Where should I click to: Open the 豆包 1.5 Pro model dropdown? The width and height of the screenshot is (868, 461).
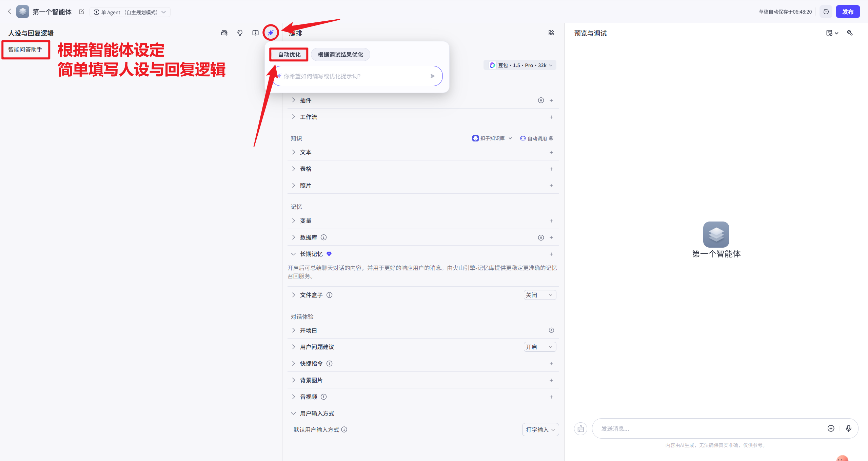520,65
